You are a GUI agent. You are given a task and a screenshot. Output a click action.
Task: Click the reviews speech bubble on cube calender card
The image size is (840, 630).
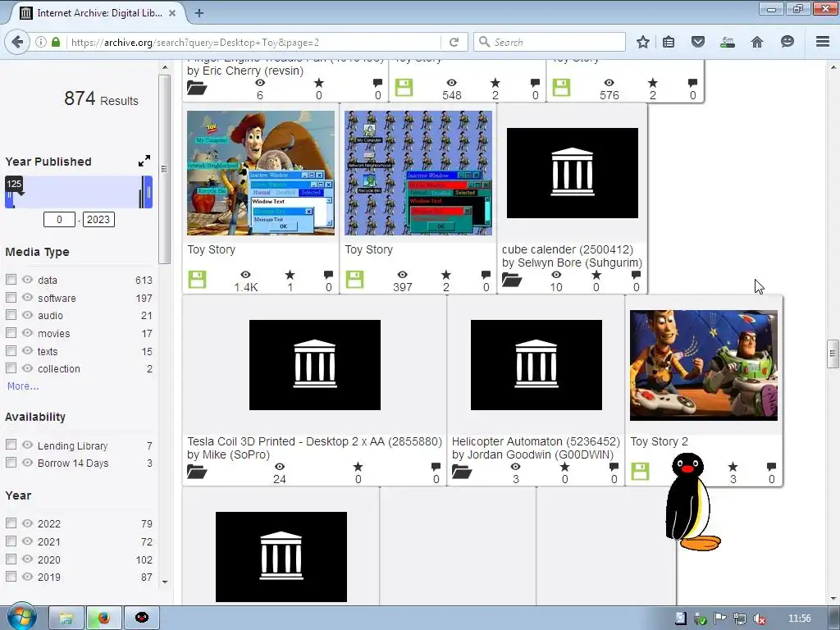tap(636, 275)
